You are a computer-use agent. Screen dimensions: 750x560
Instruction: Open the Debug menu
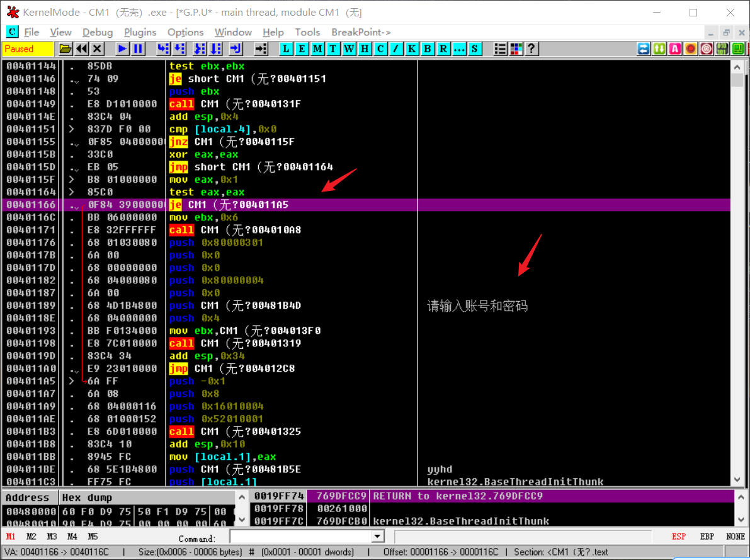[x=97, y=32]
